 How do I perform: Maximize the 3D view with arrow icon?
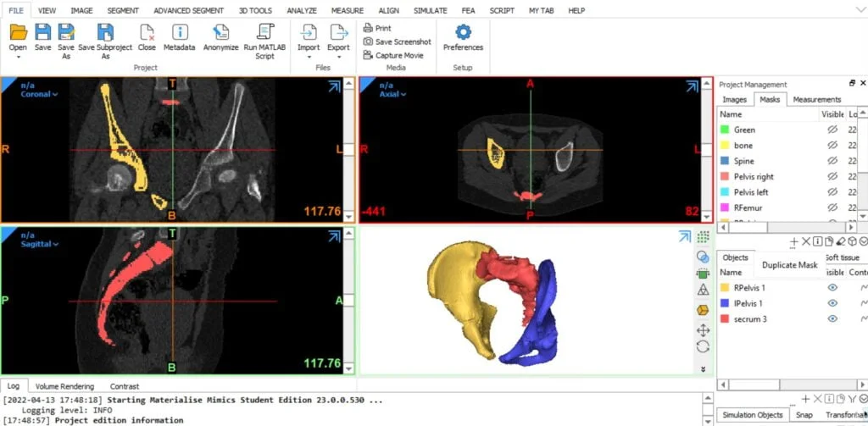pos(685,237)
